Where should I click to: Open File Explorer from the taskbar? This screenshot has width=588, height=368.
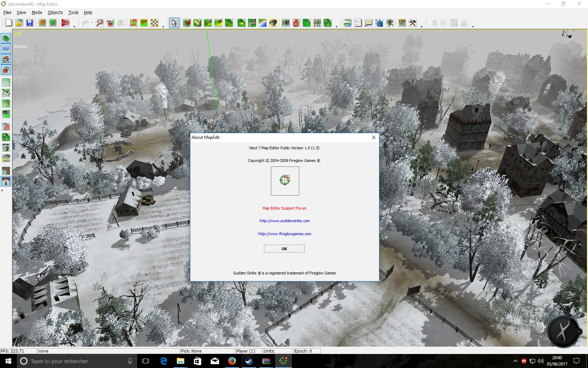pyautogui.click(x=180, y=361)
